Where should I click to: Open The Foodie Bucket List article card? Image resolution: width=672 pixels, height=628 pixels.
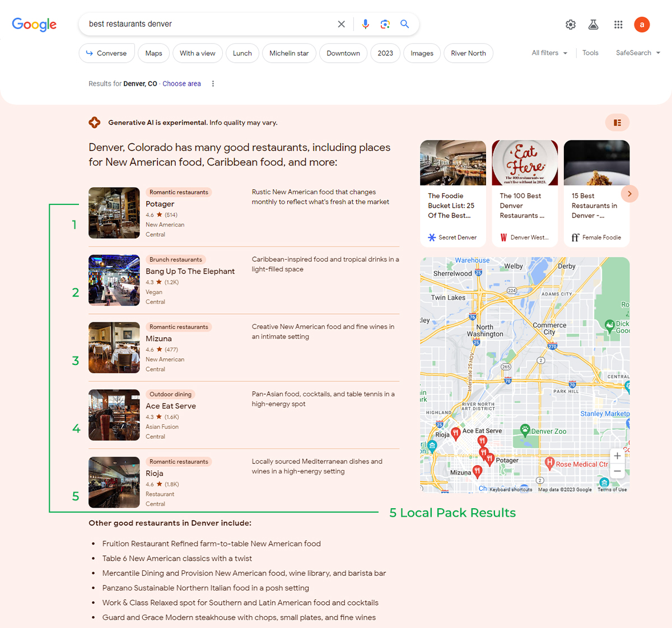point(453,193)
